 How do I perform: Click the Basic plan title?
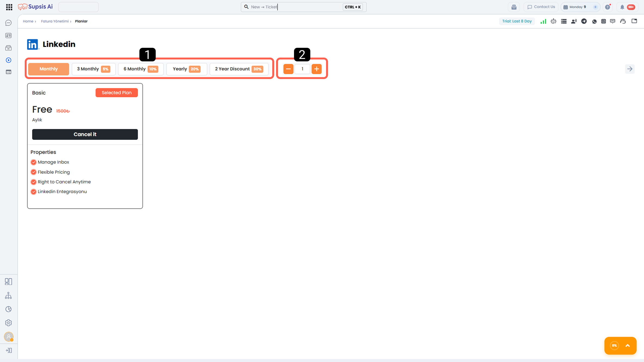pyautogui.click(x=39, y=93)
